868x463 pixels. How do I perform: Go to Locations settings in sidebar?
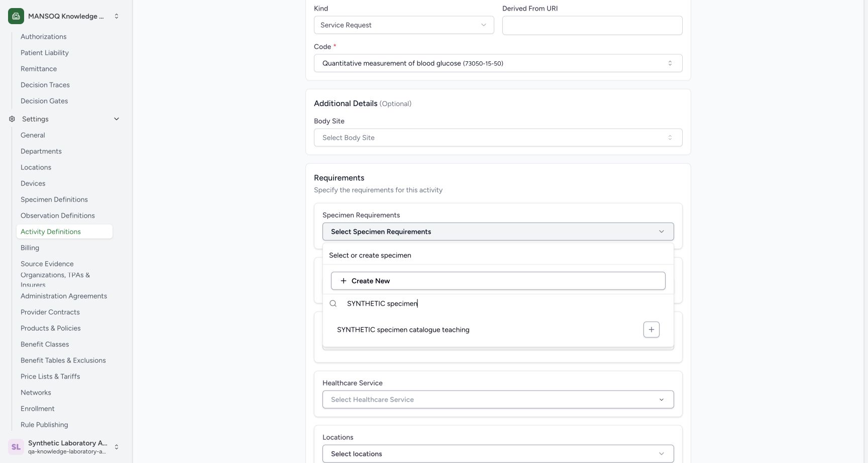coord(36,167)
